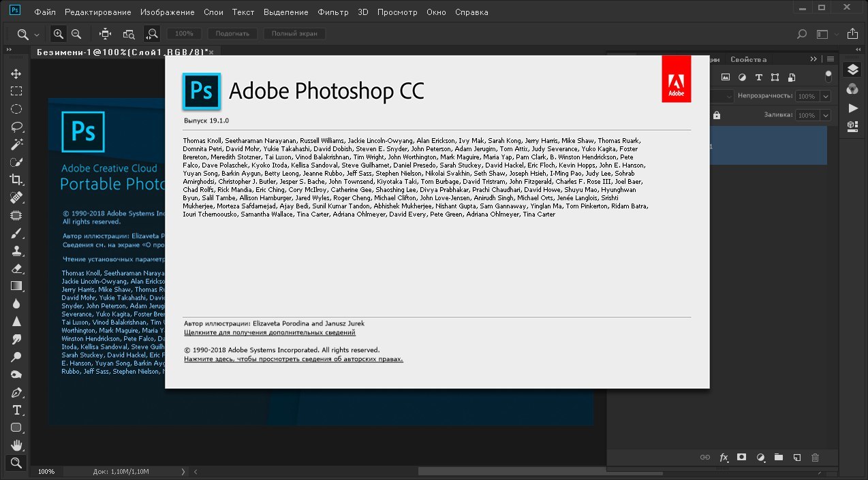Open the Opacity value dropdown arrow
The width and height of the screenshot is (868, 480).
tap(826, 97)
